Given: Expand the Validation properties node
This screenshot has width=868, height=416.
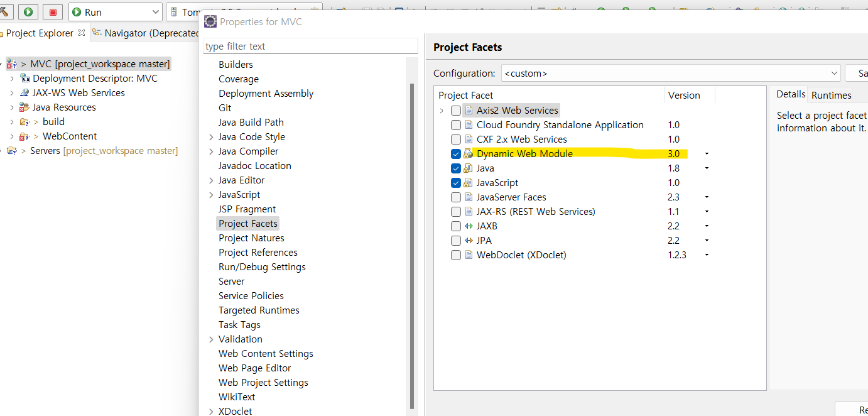Looking at the screenshot, I should 211,339.
